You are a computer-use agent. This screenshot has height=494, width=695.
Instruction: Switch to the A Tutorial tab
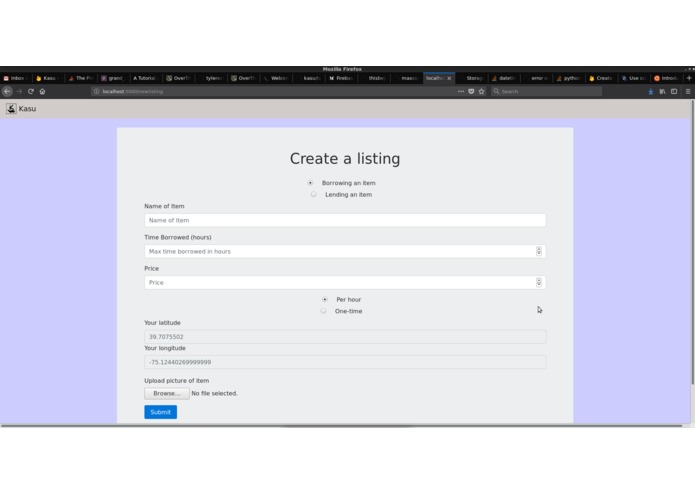pyautogui.click(x=145, y=78)
